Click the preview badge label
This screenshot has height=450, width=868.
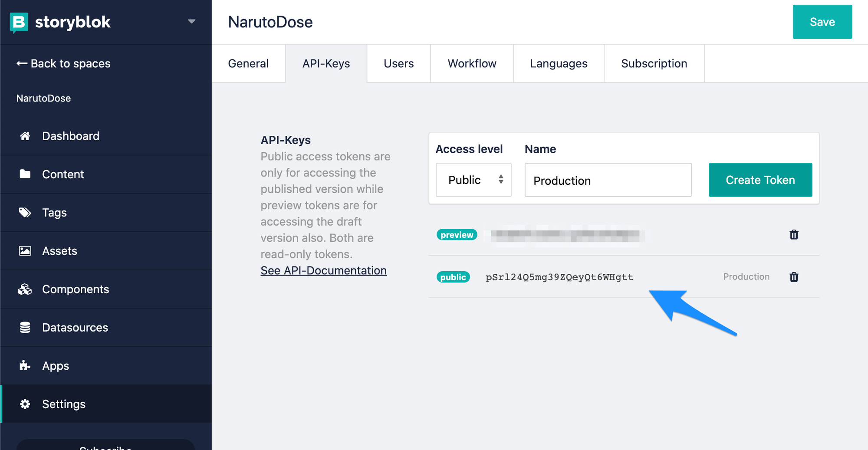click(457, 235)
